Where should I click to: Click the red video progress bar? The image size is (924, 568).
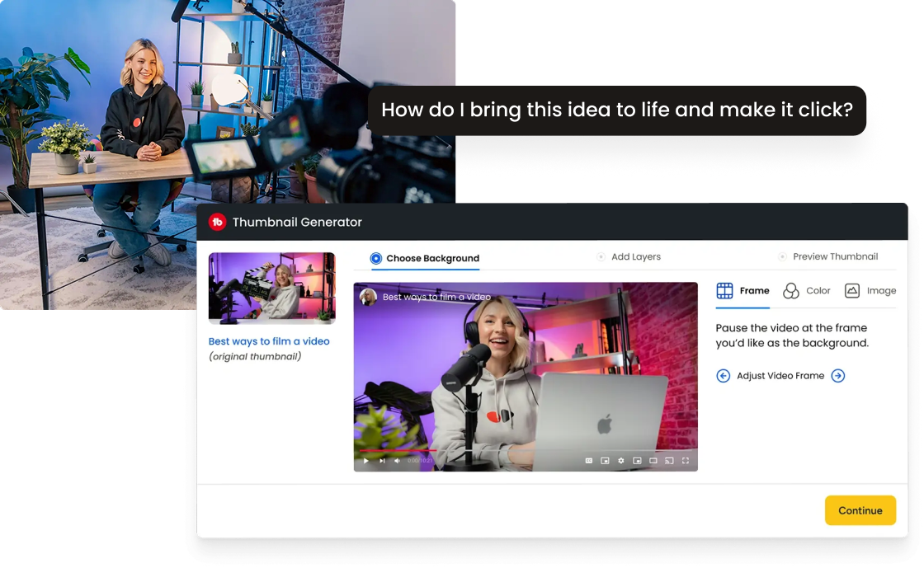[398, 450]
